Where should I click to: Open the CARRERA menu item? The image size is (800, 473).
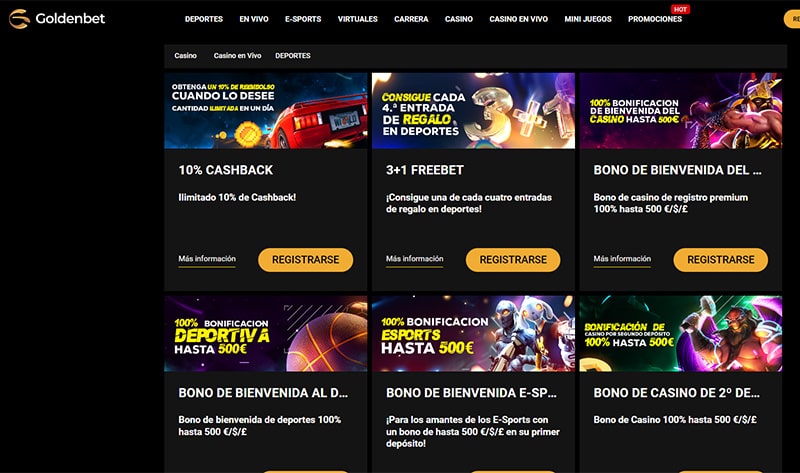pyautogui.click(x=411, y=19)
